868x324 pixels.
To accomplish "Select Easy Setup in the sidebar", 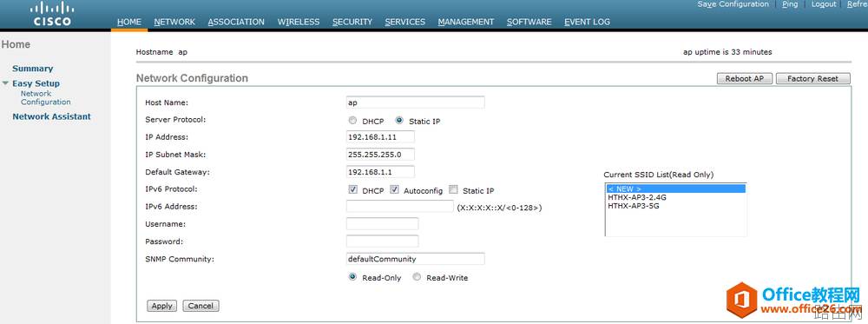I will [36, 83].
